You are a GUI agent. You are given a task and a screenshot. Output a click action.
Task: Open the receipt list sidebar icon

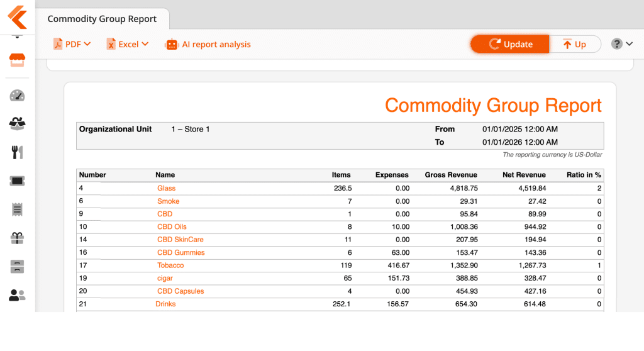click(x=17, y=209)
